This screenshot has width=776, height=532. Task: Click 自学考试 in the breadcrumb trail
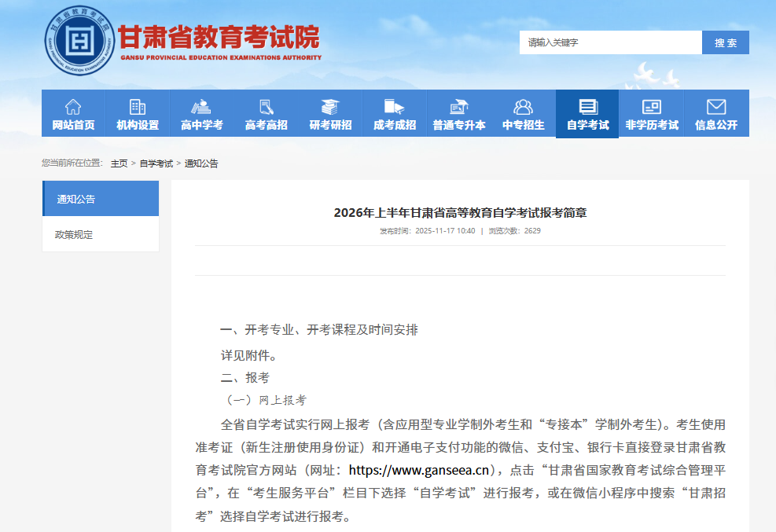pyautogui.click(x=156, y=163)
